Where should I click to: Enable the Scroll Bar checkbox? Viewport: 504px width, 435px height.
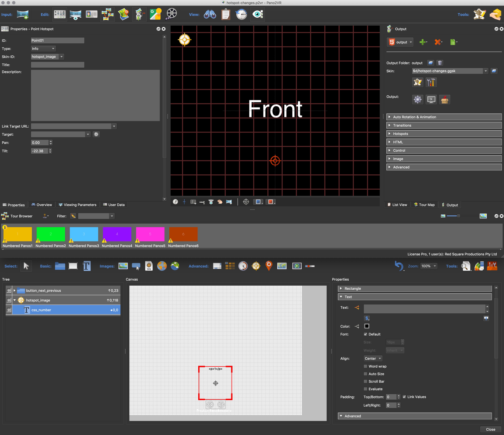click(x=365, y=381)
